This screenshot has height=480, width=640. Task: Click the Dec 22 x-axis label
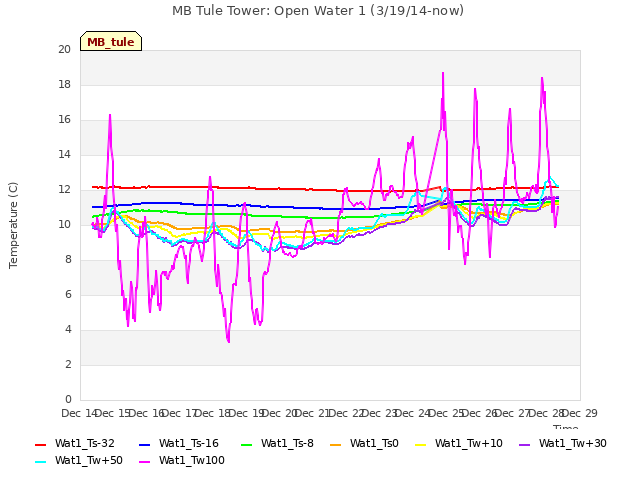point(346,413)
